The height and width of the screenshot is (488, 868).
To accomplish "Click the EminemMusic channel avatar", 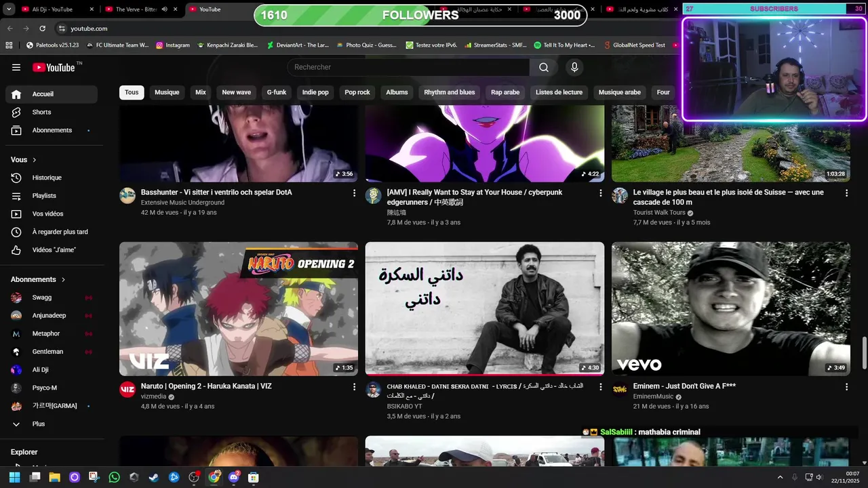I will tap(620, 390).
